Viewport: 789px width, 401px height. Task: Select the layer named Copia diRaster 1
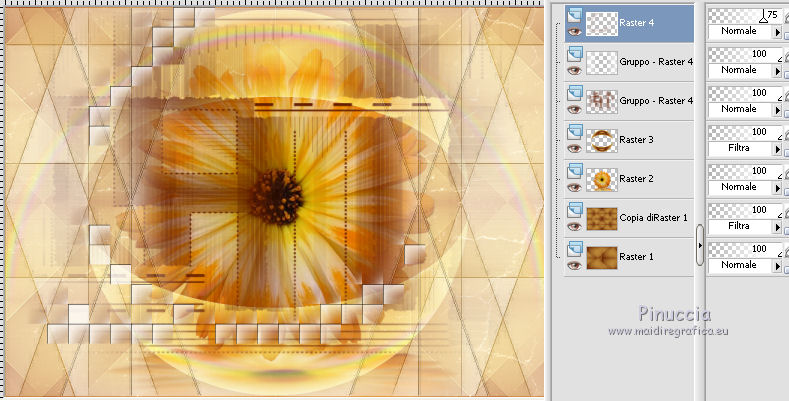[653, 218]
